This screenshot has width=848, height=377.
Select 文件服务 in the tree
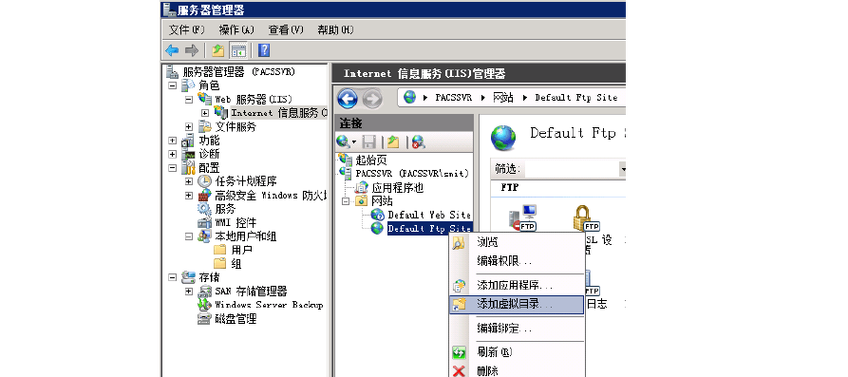point(235,127)
